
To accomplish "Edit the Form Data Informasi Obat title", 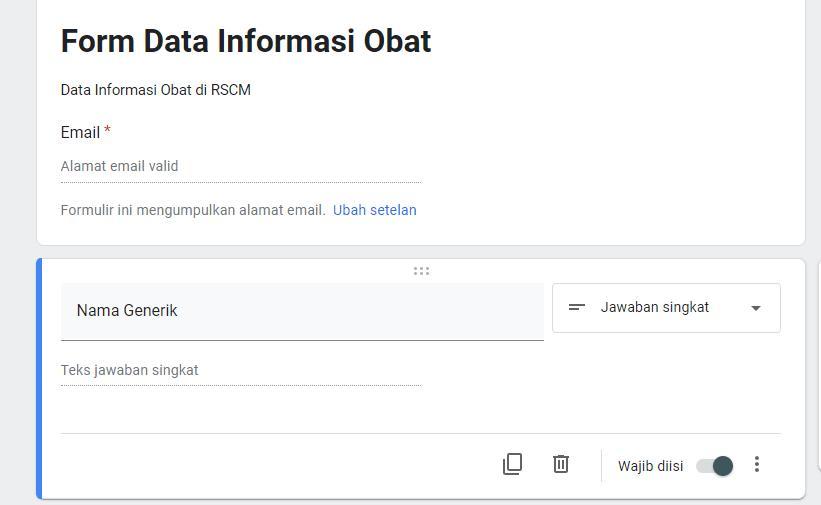I will [x=246, y=41].
